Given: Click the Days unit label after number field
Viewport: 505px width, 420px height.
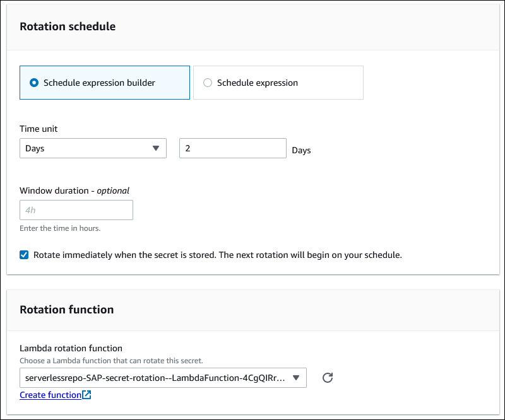Looking at the screenshot, I should point(301,151).
